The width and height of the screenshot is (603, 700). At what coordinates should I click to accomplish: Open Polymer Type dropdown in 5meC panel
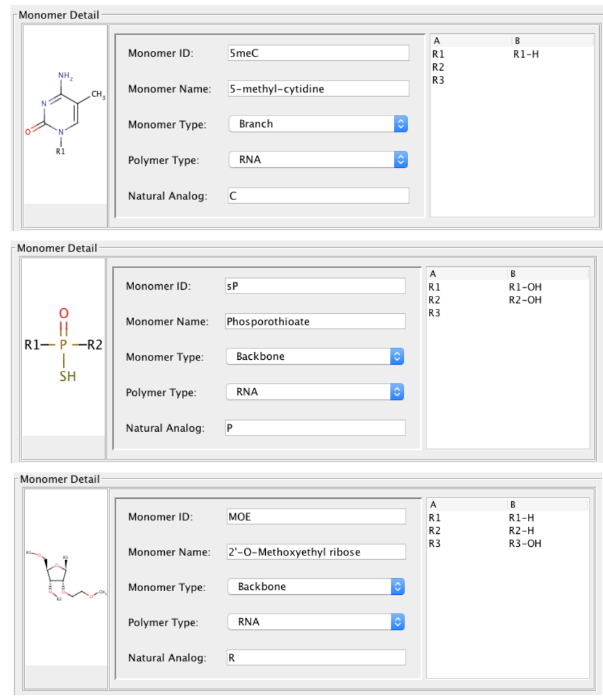point(318,159)
